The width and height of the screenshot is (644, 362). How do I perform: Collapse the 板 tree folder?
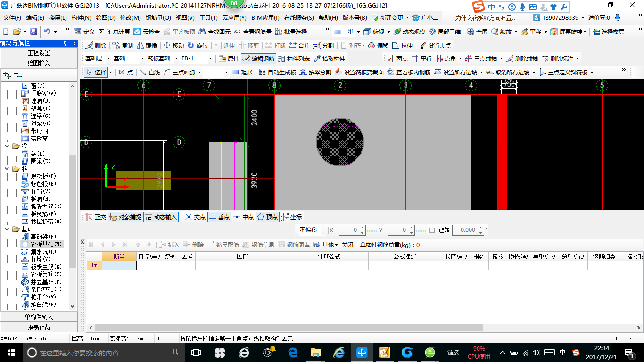point(7,169)
